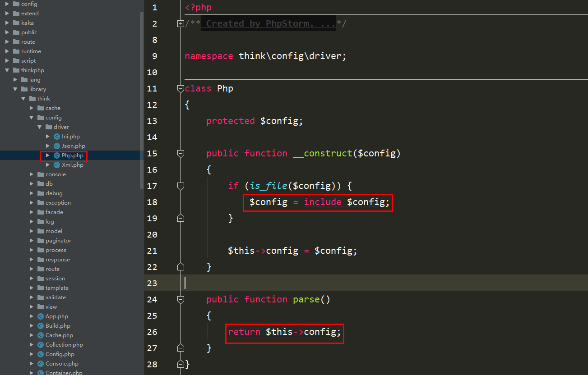The height and width of the screenshot is (375, 588).
Task: Select Php.php in the project tree
Action: coord(72,155)
